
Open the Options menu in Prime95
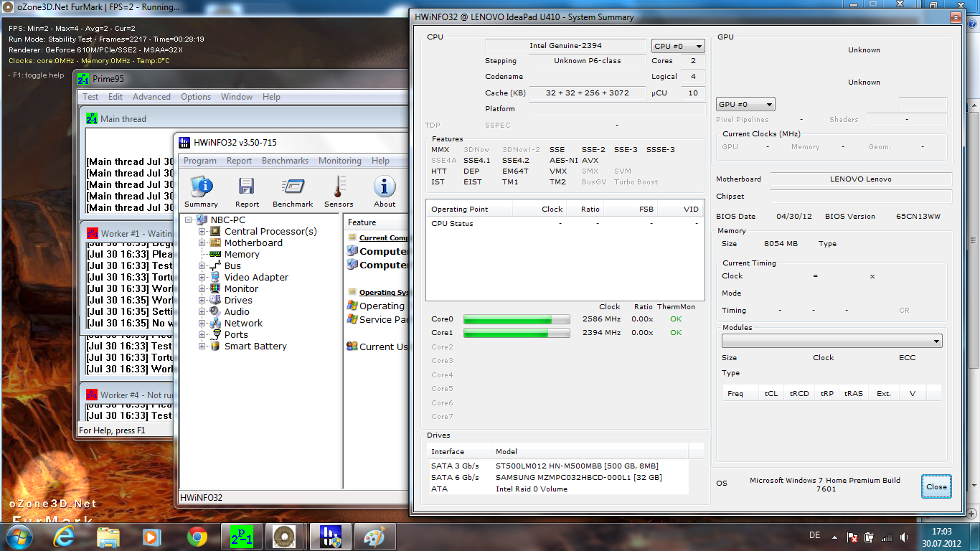(x=196, y=97)
